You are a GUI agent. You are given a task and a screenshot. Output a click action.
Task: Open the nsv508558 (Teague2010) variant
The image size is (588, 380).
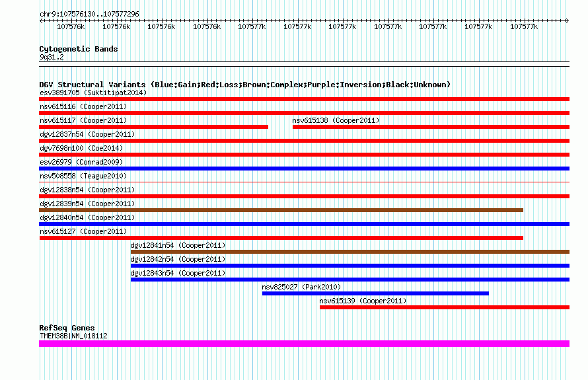click(83, 176)
